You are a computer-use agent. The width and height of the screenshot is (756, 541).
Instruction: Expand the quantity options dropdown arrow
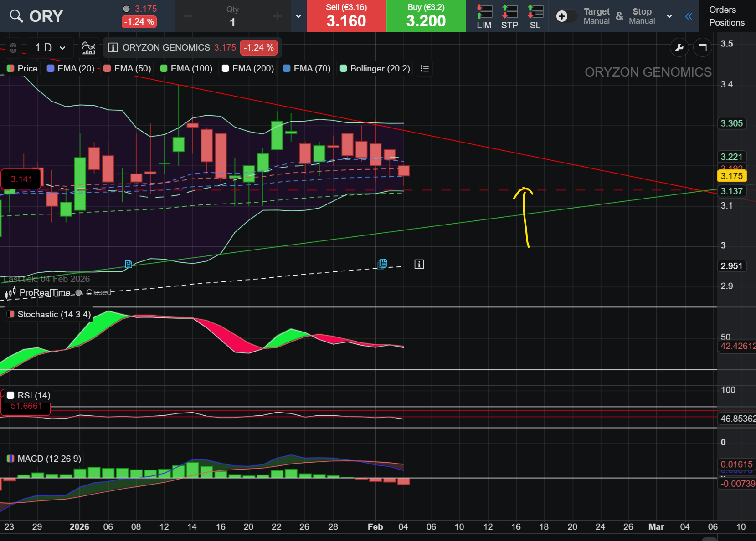(298, 16)
